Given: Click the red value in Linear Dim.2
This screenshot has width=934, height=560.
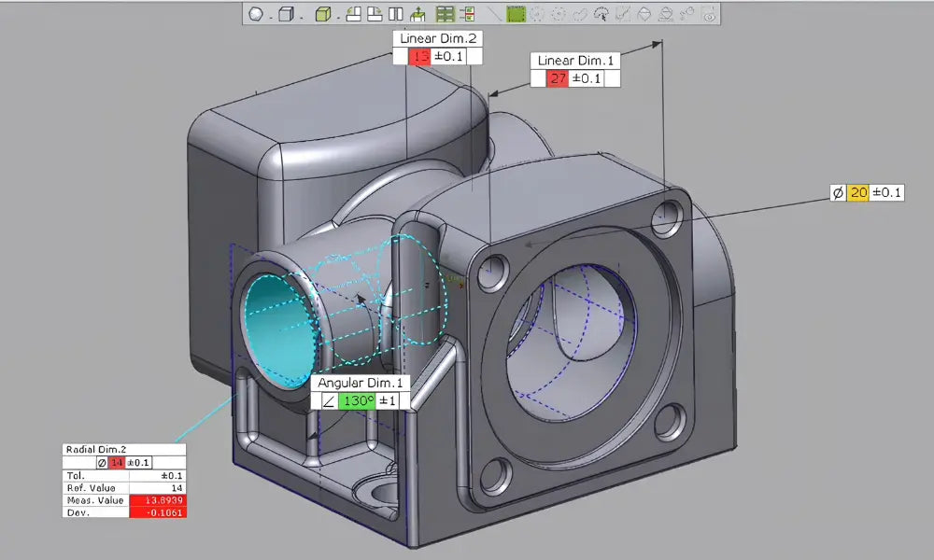Looking at the screenshot, I should pos(420,56).
